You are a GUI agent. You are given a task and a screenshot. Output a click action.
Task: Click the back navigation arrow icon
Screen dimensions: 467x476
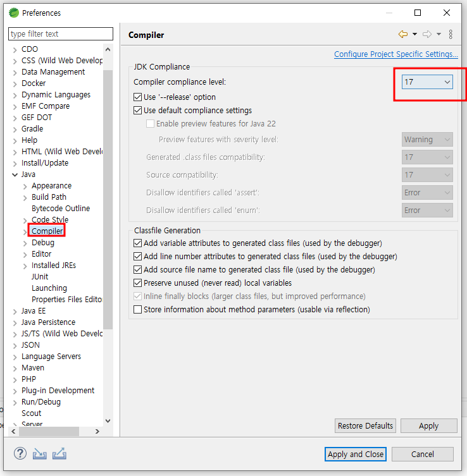point(403,34)
